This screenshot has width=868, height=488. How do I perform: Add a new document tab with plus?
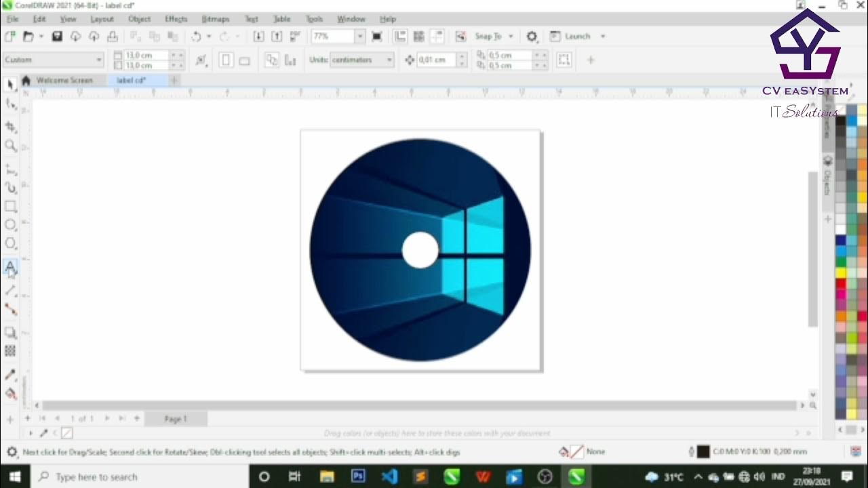pos(174,80)
